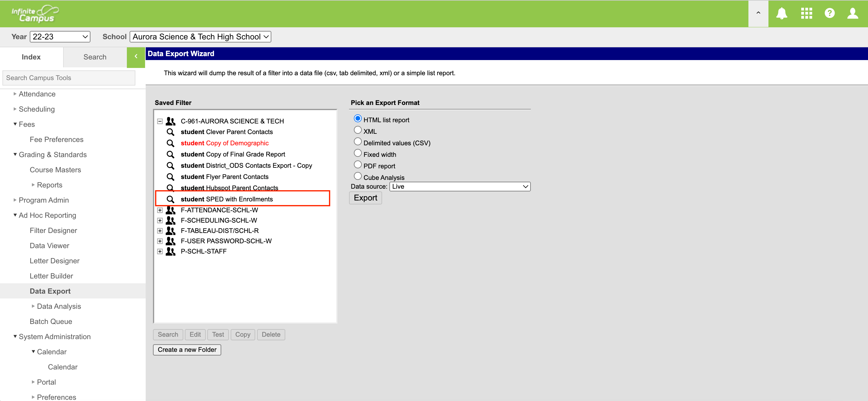868x401 pixels.
Task: Open the app switcher grid icon
Action: tap(806, 13)
